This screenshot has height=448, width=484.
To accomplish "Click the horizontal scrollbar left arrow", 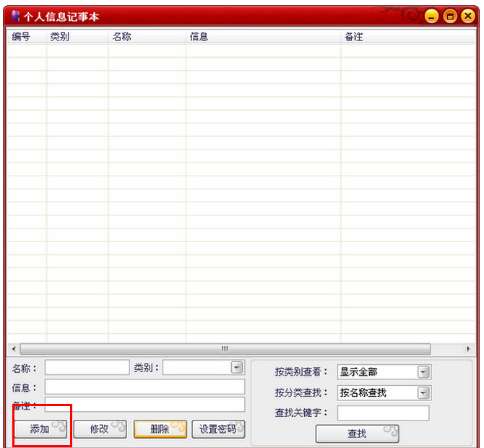I will [x=14, y=349].
